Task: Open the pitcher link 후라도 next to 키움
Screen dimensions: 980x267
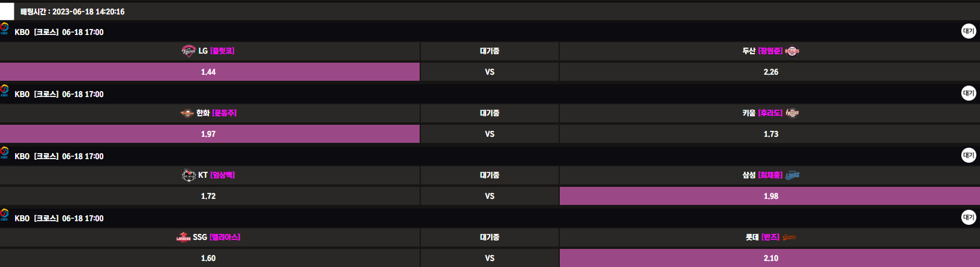Action: (770, 113)
